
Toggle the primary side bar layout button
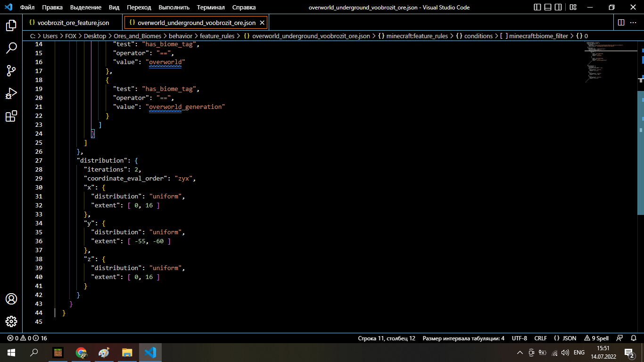coord(537,8)
